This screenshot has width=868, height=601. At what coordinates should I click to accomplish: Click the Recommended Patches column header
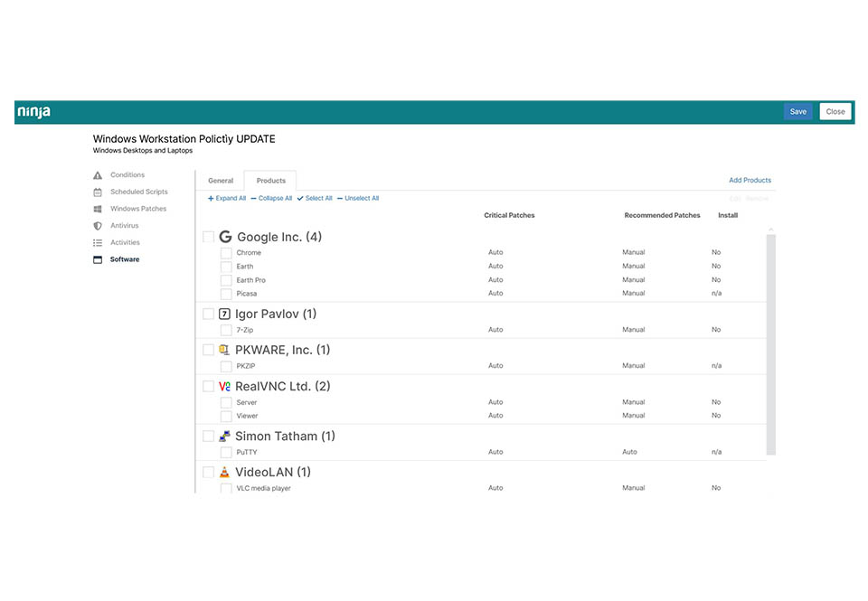(662, 215)
